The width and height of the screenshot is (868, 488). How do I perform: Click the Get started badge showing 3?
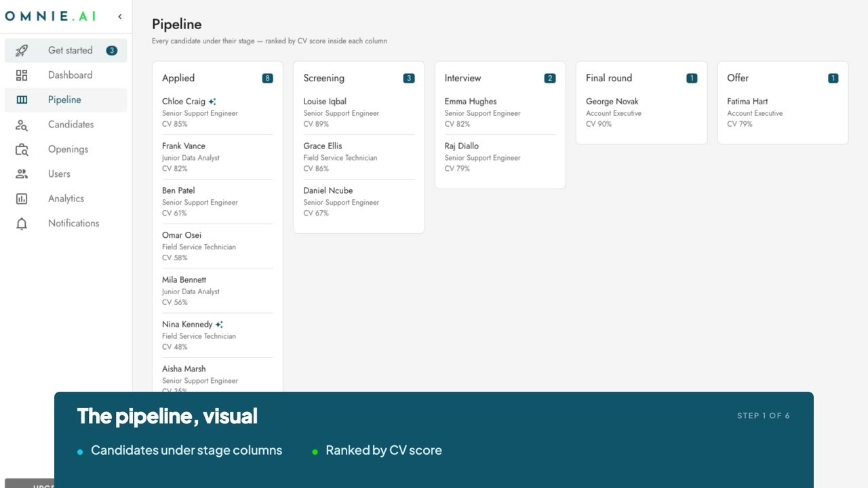(x=112, y=50)
